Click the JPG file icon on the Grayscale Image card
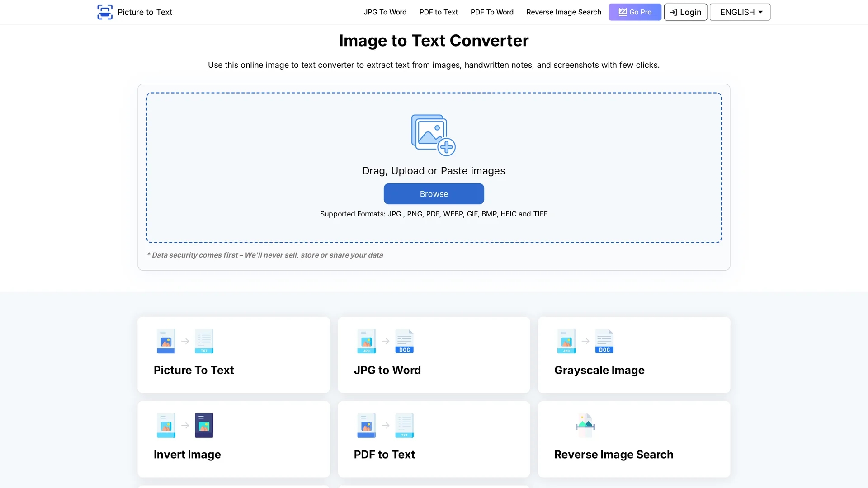 click(566, 341)
